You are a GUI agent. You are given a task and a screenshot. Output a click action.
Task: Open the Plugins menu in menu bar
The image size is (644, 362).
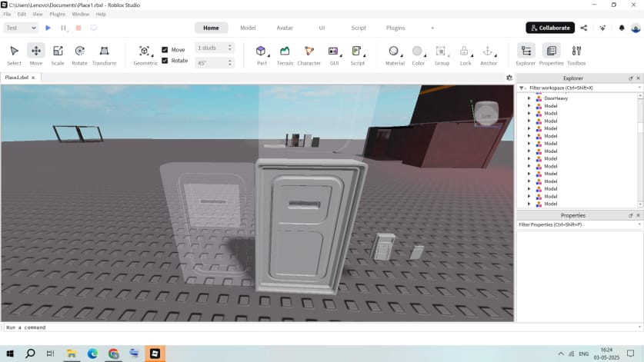[x=57, y=15]
